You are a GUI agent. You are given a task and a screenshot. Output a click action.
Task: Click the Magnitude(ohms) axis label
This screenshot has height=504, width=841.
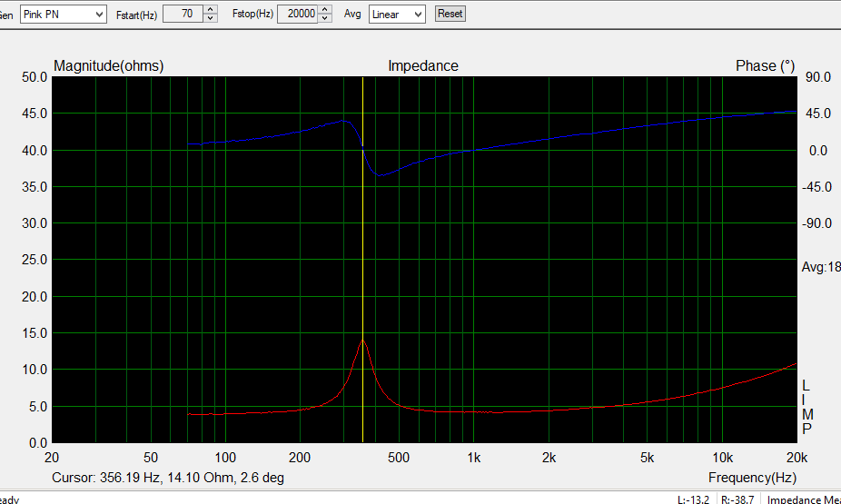108,65
